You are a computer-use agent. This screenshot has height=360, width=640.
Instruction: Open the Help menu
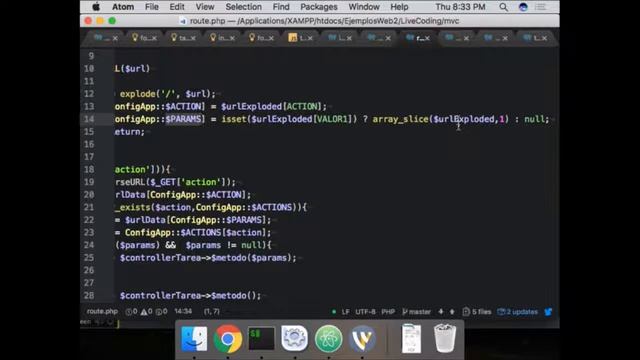399,7
